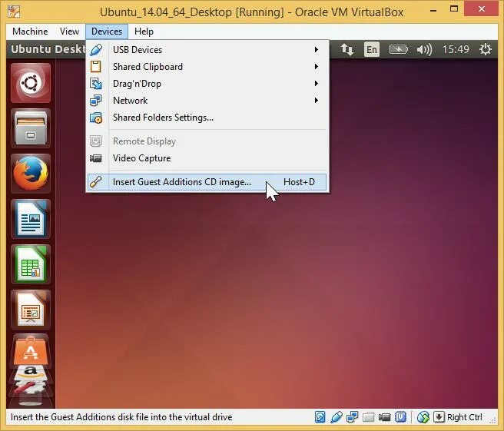Launch LibreOffice Writer from the launcher

click(31, 219)
